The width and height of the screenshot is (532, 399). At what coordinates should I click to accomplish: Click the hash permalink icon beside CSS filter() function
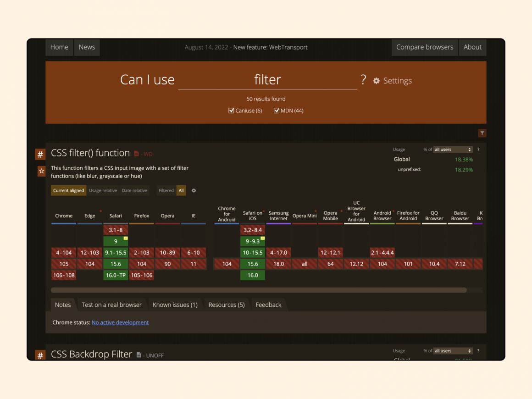pyautogui.click(x=40, y=155)
